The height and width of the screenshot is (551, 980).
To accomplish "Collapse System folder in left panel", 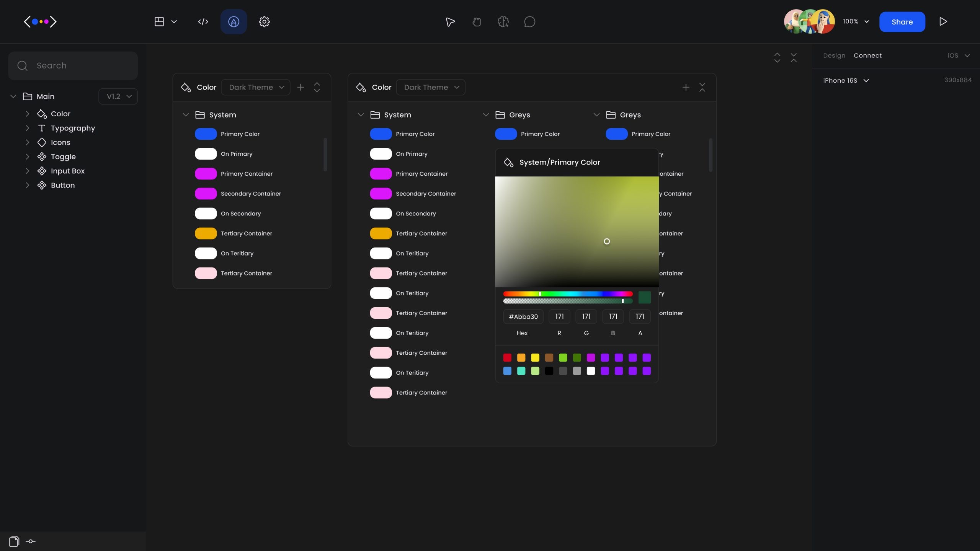I will (x=186, y=115).
